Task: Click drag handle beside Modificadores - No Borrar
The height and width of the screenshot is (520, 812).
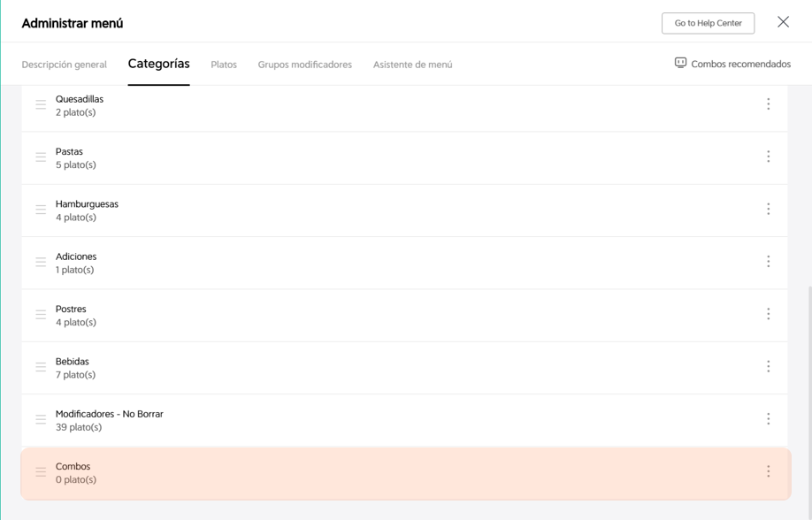Action: [41, 419]
